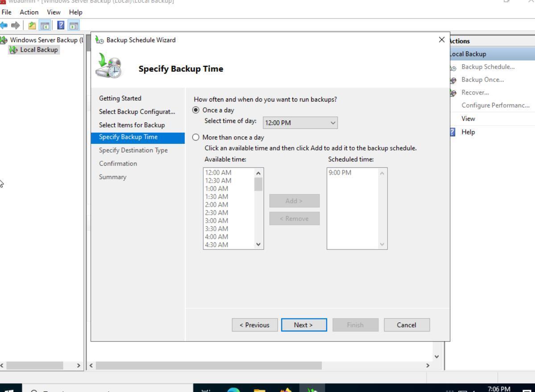This screenshot has width=535, height=392.
Task: Select the 12:00 AM available time
Action: pyautogui.click(x=218, y=172)
